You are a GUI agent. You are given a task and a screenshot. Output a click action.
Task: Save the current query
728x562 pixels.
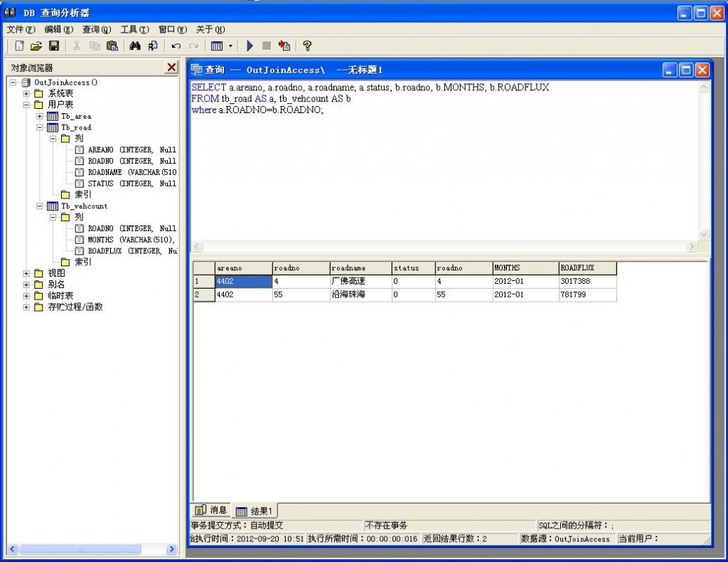[x=55, y=46]
